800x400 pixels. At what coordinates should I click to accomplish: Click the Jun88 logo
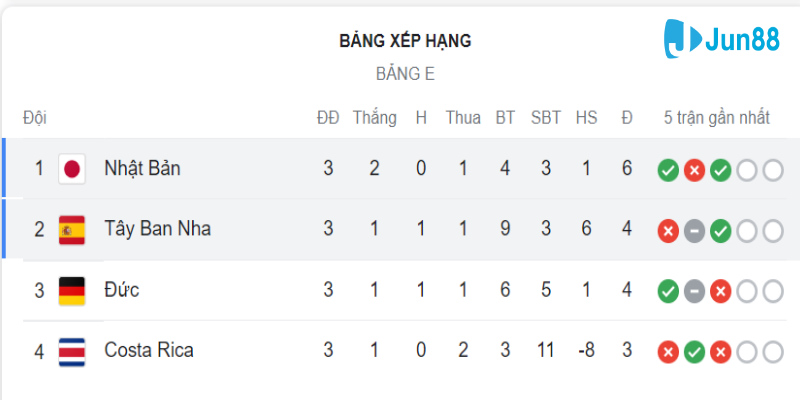pos(724,40)
